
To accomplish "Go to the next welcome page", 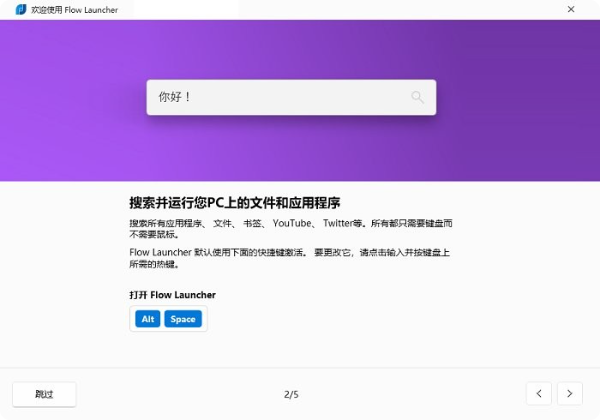I will (570, 393).
